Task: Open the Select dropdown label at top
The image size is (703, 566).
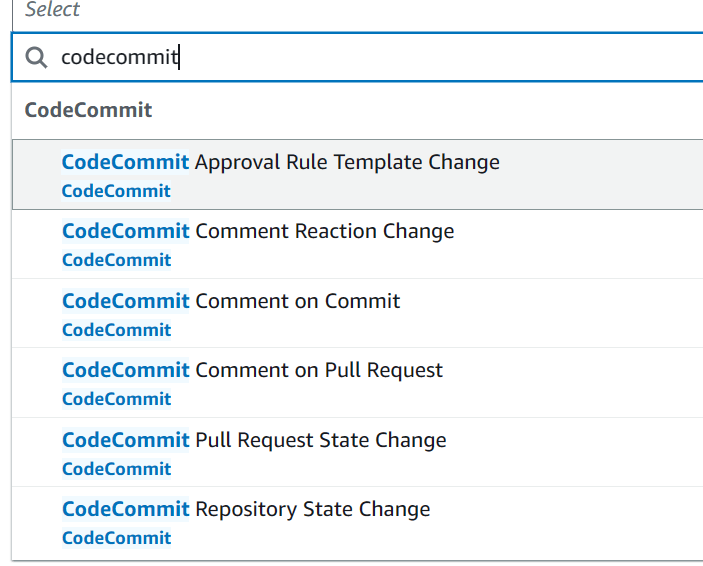Action: point(52,10)
